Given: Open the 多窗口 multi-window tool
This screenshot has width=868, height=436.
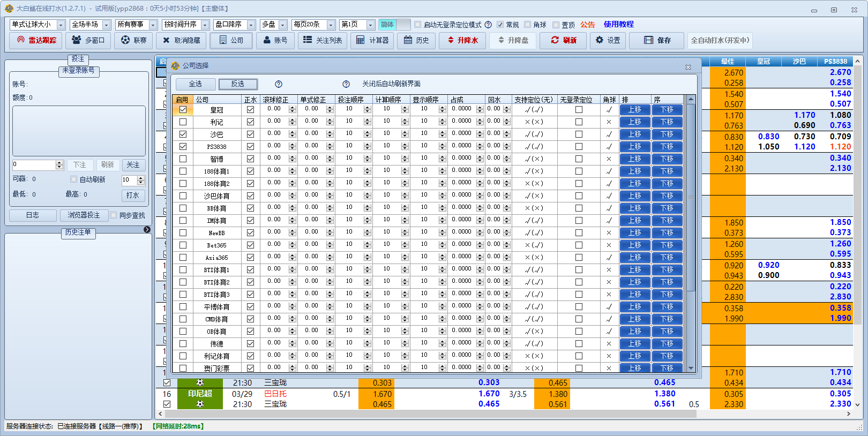Looking at the screenshot, I should (x=88, y=40).
